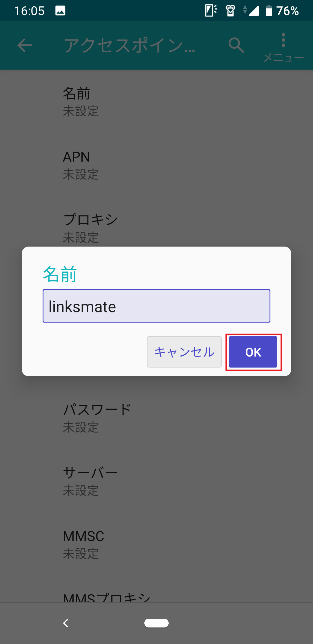
Task: Select the 名前 setting row in list
Action: [156, 102]
